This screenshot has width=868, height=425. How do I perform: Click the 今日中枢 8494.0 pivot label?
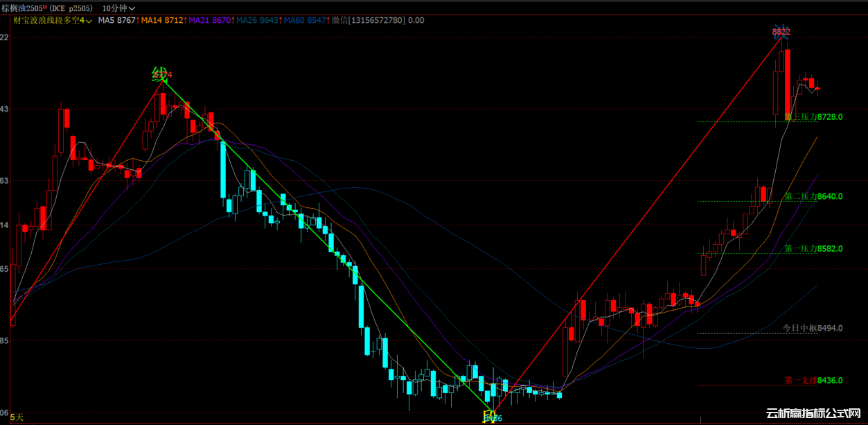(x=813, y=328)
